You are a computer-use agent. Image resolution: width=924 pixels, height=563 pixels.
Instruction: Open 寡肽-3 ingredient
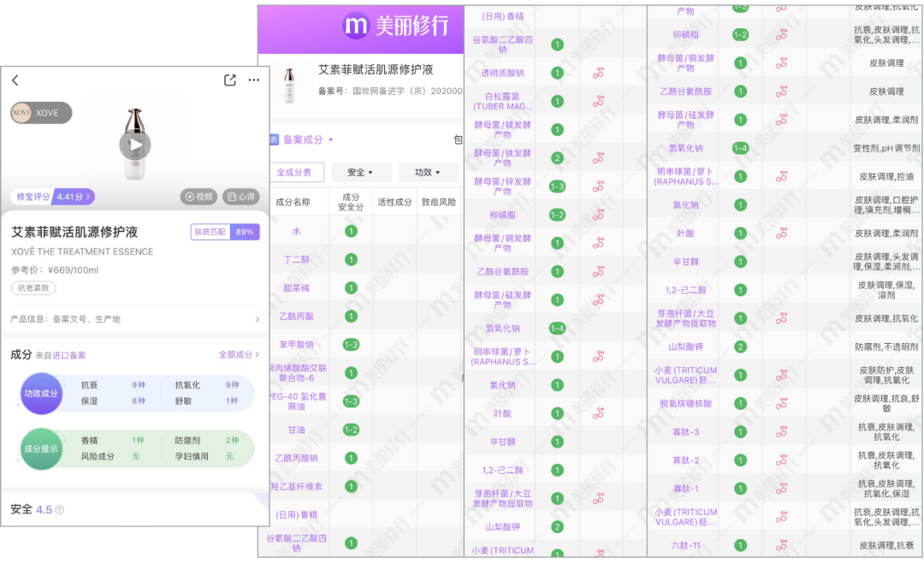686,432
